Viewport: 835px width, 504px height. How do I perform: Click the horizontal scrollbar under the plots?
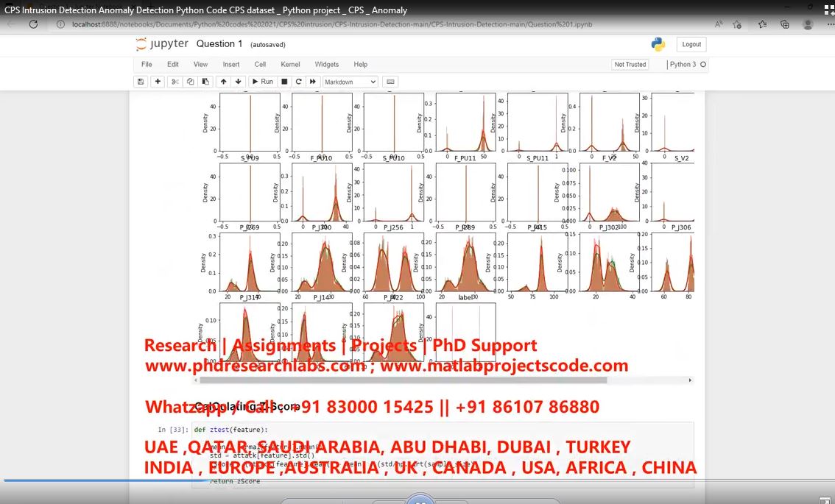tap(442, 380)
